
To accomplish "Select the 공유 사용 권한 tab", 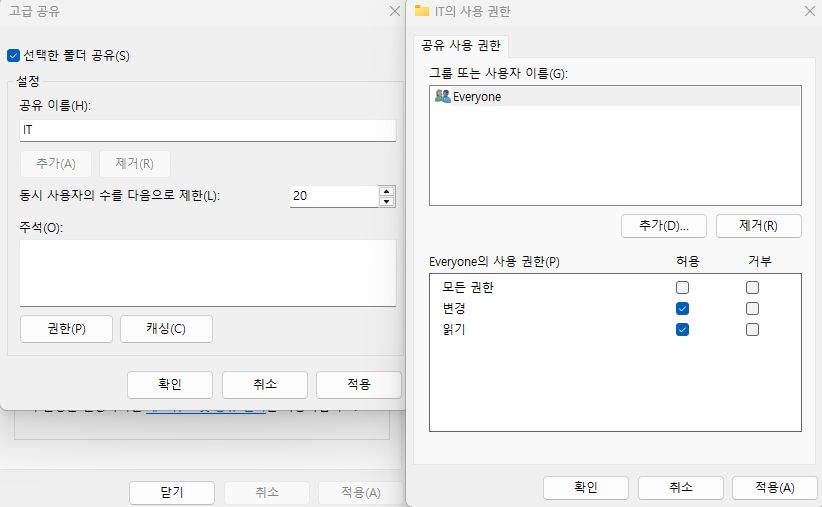I will [x=461, y=46].
